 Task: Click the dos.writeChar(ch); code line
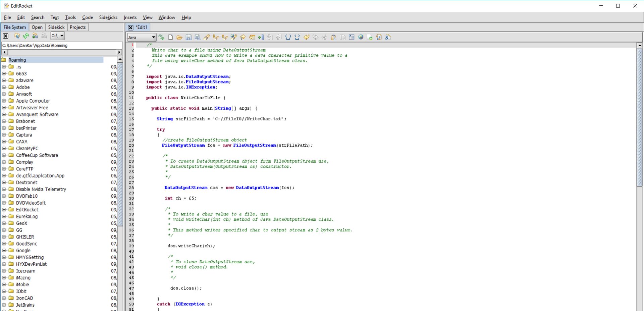click(191, 246)
